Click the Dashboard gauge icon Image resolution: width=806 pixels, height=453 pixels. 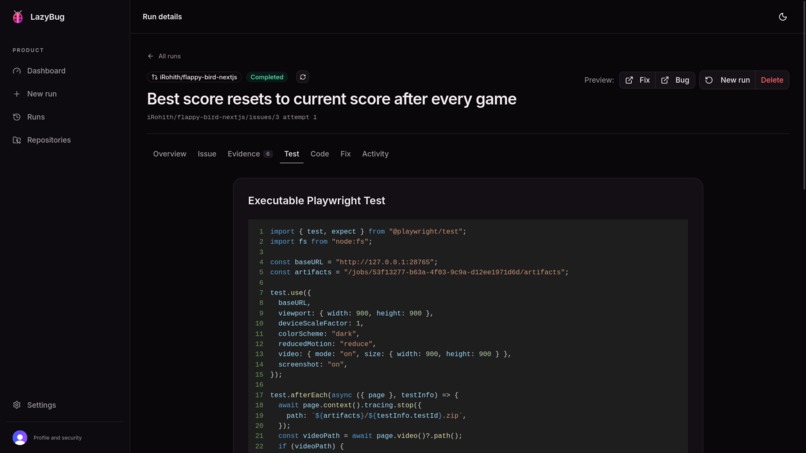17,71
